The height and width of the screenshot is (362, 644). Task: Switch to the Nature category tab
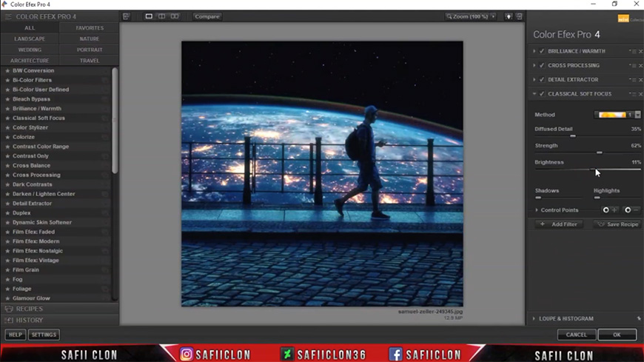click(90, 38)
